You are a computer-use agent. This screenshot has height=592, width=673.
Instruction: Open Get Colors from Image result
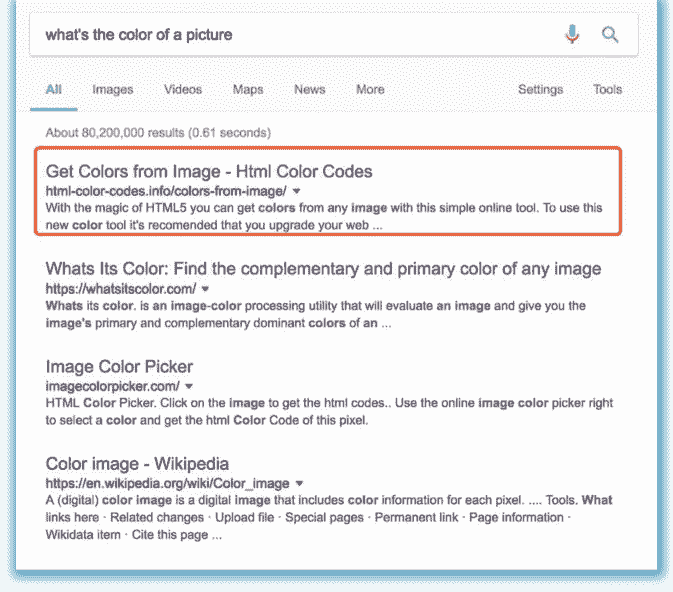(x=209, y=172)
